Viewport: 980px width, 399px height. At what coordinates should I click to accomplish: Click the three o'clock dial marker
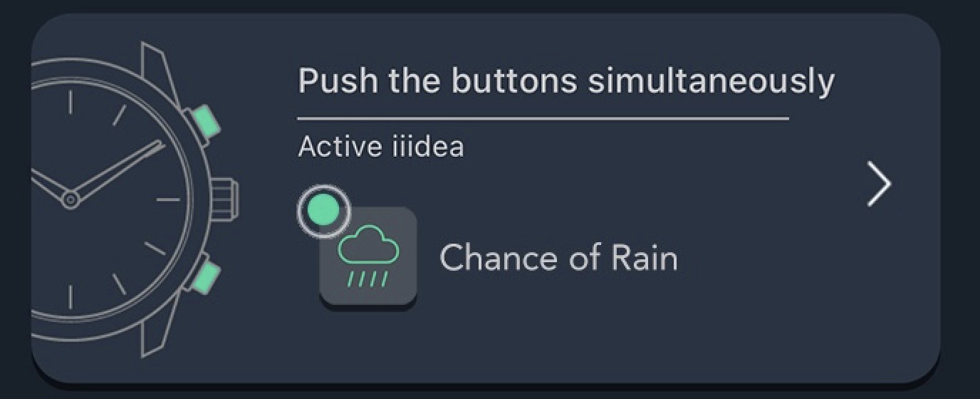click(x=169, y=199)
